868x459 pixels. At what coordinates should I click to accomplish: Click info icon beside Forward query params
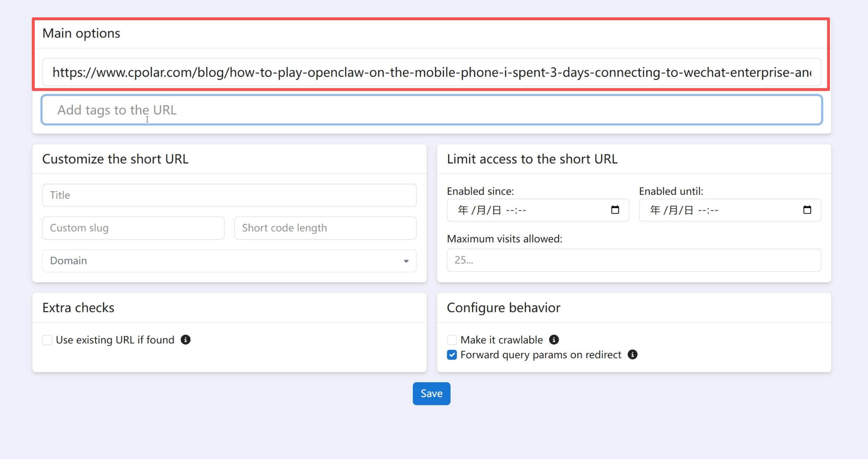(632, 354)
